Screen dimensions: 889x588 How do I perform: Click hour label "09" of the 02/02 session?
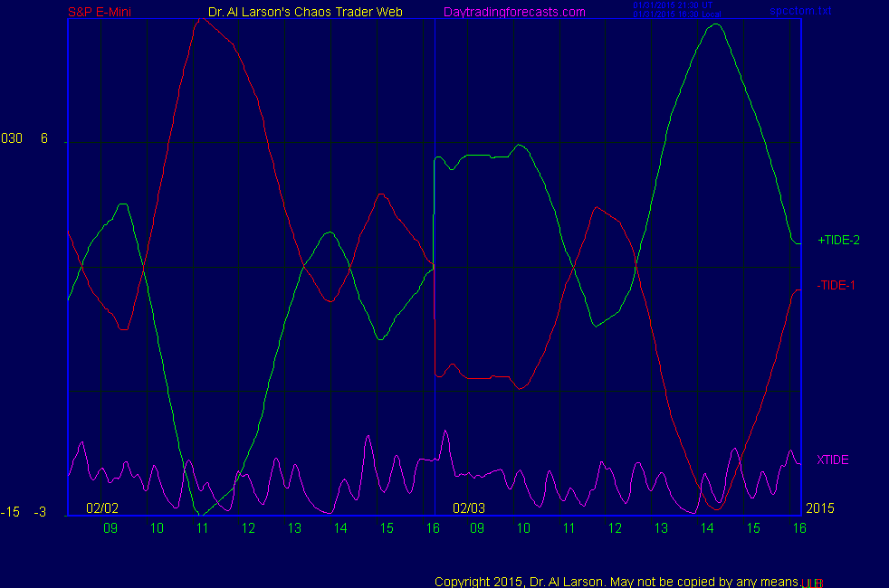110,528
